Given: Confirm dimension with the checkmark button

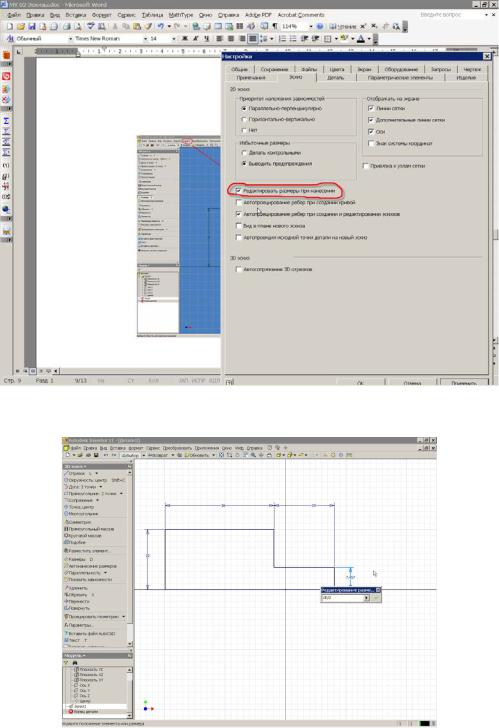Looking at the screenshot, I should click(x=376, y=598).
